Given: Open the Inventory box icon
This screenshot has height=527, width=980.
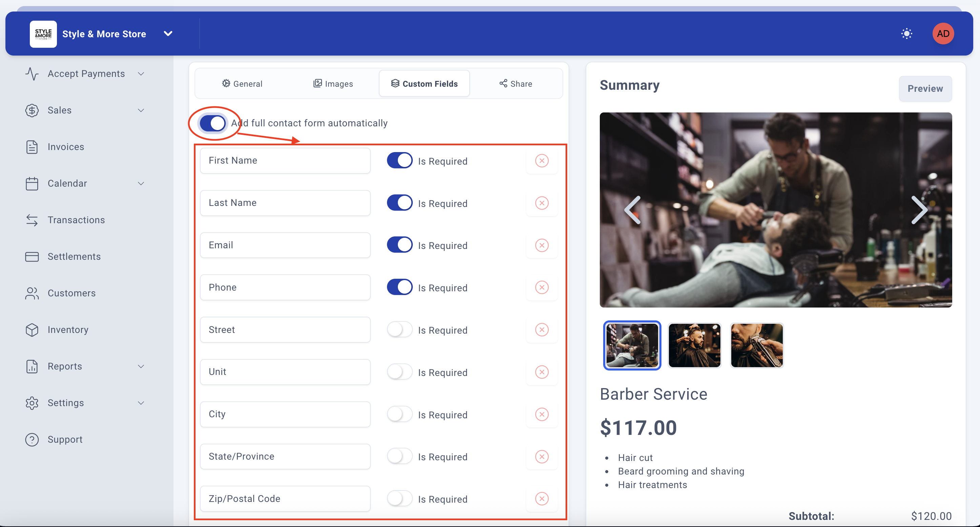Looking at the screenshot, I should (32, 330).
